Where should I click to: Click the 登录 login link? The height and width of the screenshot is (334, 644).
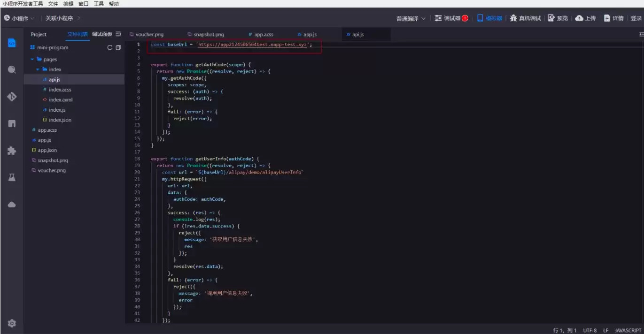click(636, 18)
